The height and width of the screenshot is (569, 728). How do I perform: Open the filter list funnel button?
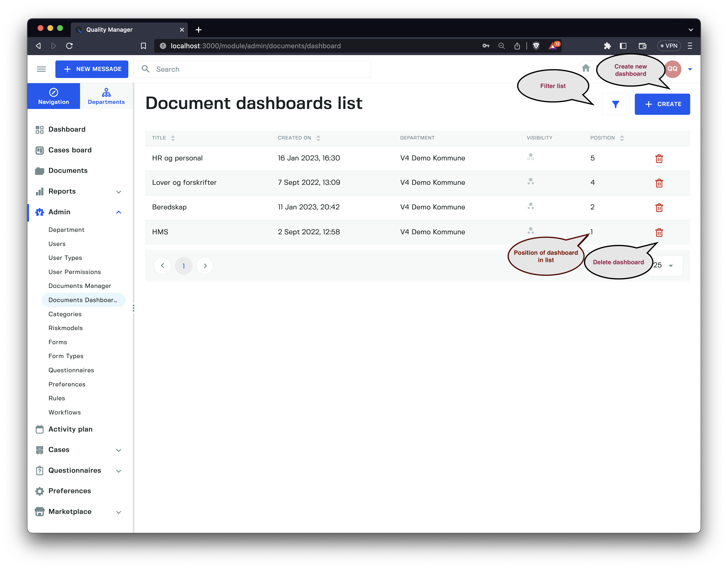(615, 104)
